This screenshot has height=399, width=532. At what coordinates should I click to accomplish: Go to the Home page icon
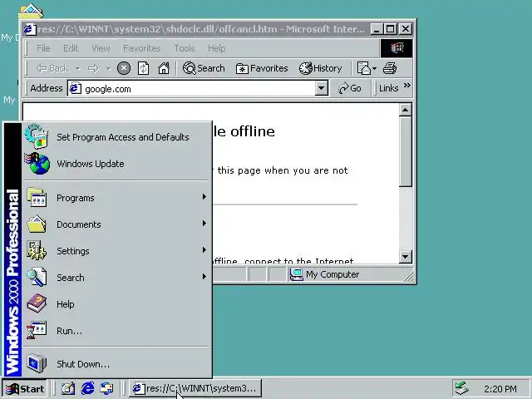point(164,68)
